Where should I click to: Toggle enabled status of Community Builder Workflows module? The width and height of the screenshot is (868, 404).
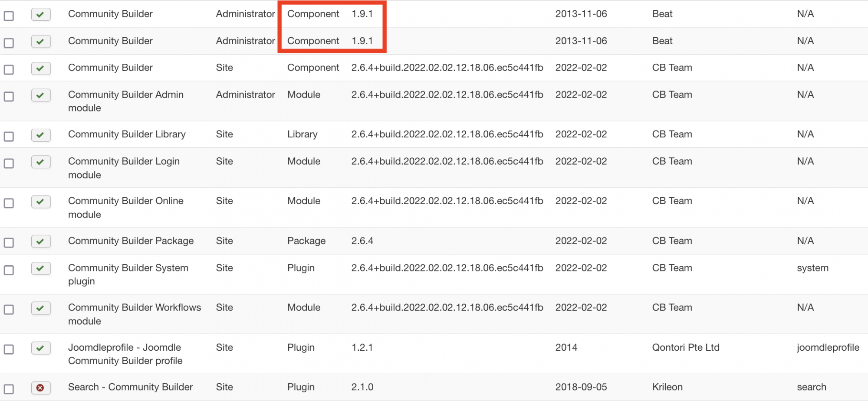pos(41,308)
